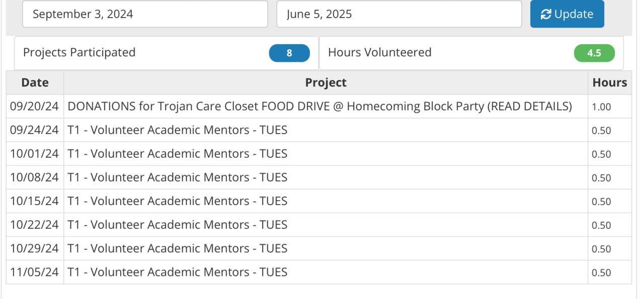Click the Project column header
The height and width of the screenshot is (299, 644).
326,82
